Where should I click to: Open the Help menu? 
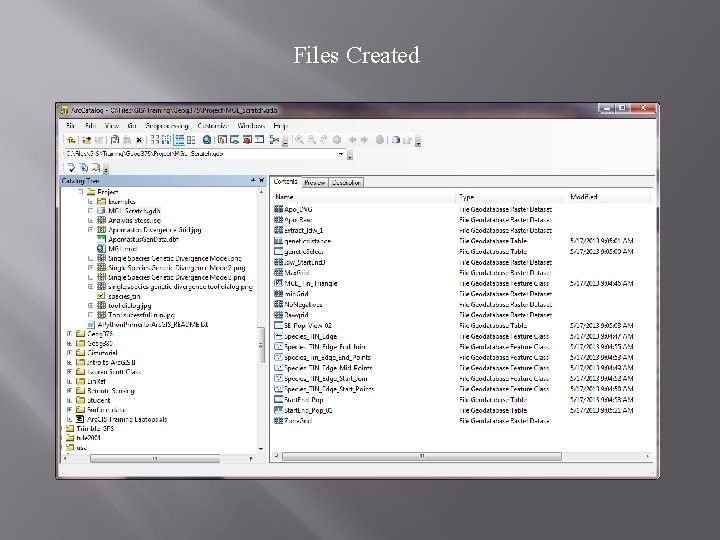click(280, 126)
